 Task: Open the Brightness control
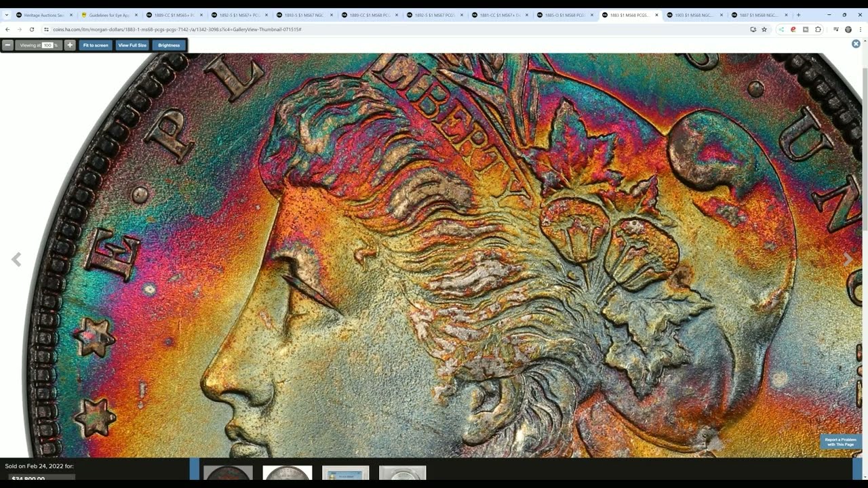(x=169, y=45)
